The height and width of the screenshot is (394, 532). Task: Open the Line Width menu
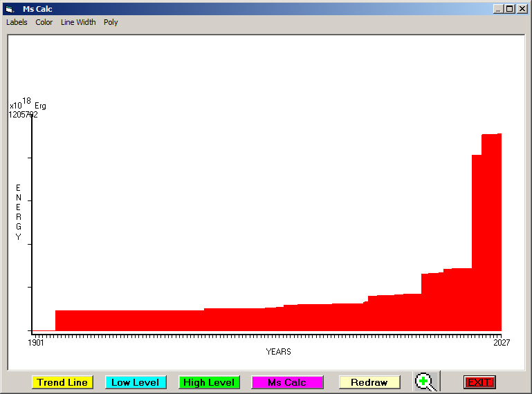point(78,22)
